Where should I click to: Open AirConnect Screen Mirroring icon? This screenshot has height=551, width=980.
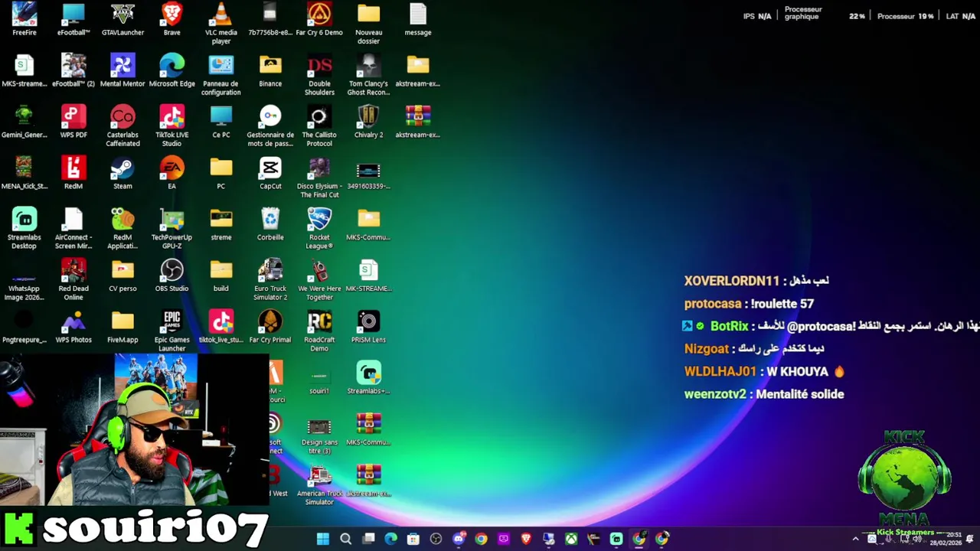pos(73,228)
